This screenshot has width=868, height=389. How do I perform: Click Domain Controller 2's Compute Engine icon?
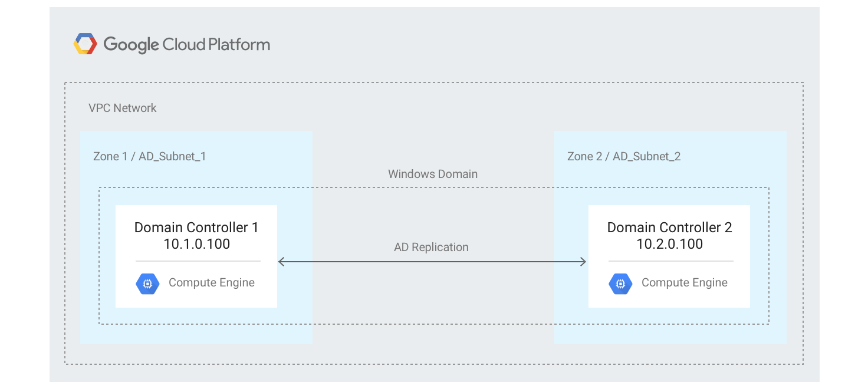tap(620, 283)
